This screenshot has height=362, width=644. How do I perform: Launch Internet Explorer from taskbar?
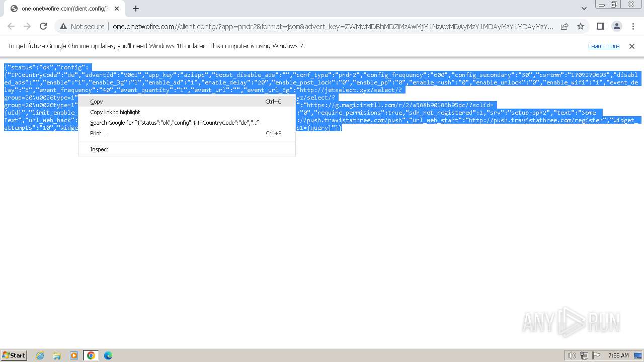coord(40,355)
